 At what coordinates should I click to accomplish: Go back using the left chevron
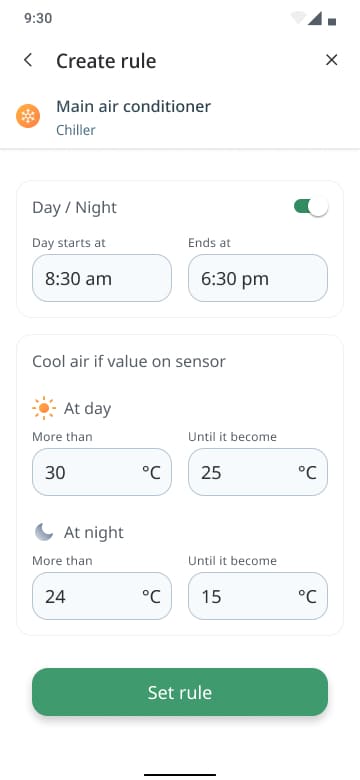click(28, 60)
